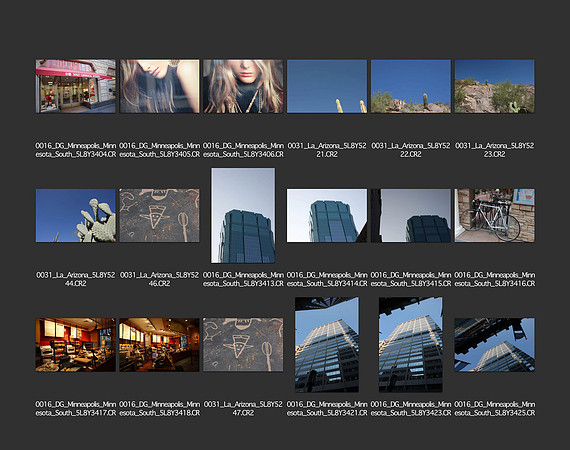The image size is (570, 450).
Task: Select the file name ending SL8Y3405.CR
Action: (160, 150)
